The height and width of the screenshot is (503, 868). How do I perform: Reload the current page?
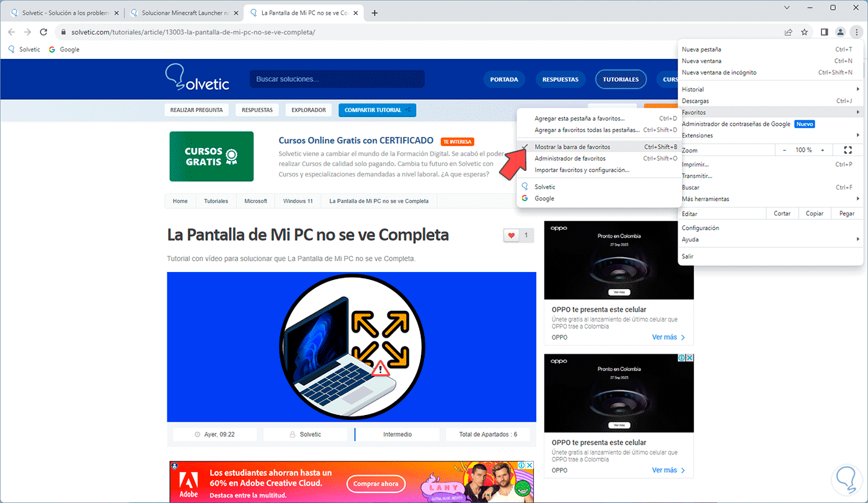tap(43, 32)
